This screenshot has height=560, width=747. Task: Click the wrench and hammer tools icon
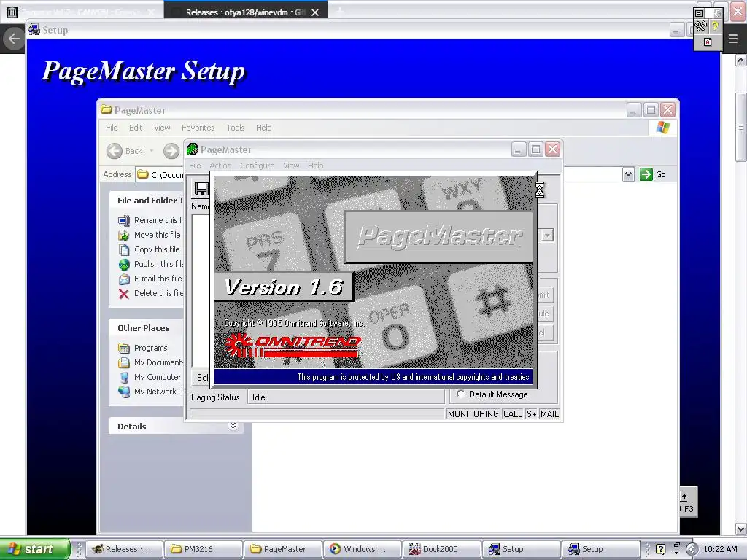coord(700,26)
